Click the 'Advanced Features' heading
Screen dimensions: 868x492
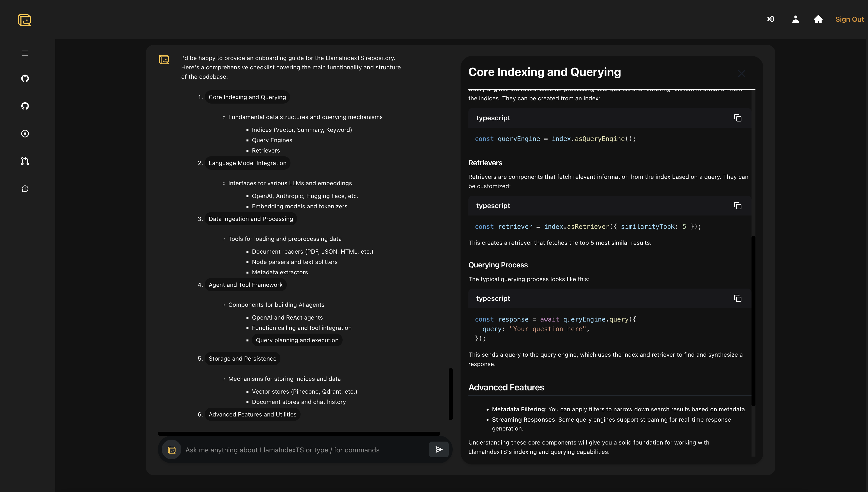point(506,387)
